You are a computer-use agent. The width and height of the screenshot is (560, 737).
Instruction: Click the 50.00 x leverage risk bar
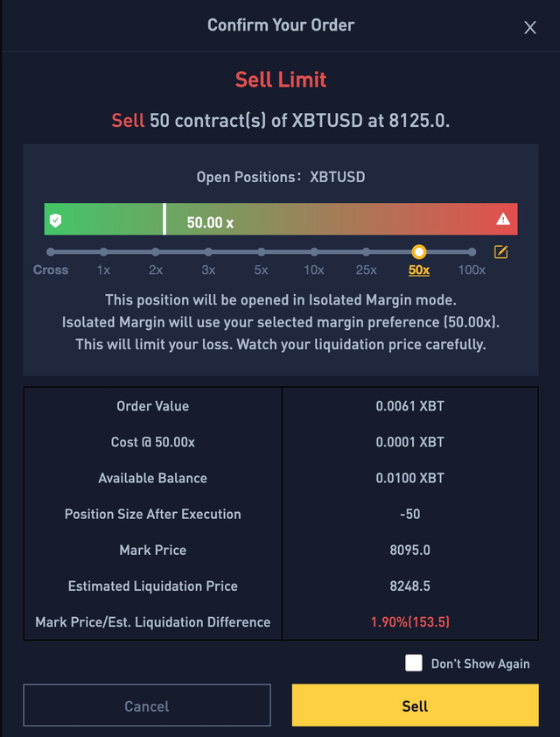coord(280,220)
